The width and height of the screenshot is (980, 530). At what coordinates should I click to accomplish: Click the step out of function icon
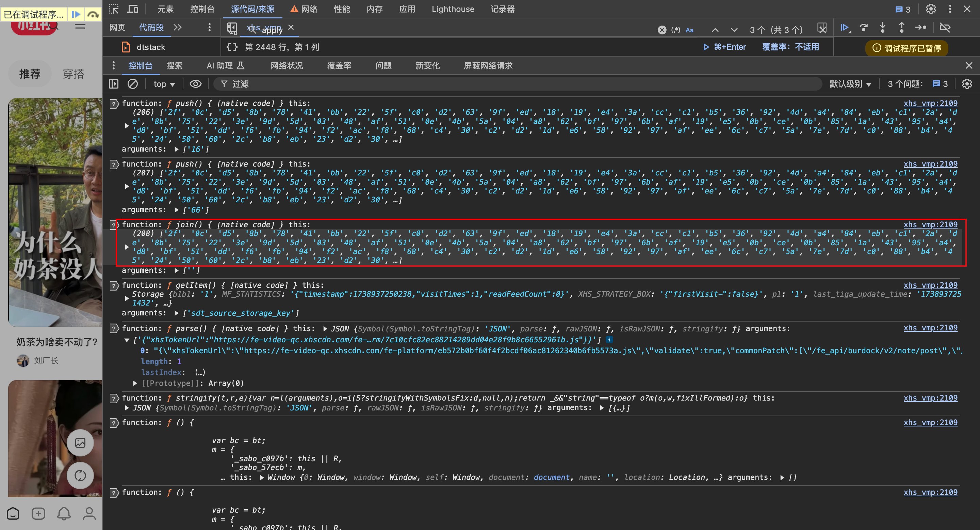tap(901, 27)
